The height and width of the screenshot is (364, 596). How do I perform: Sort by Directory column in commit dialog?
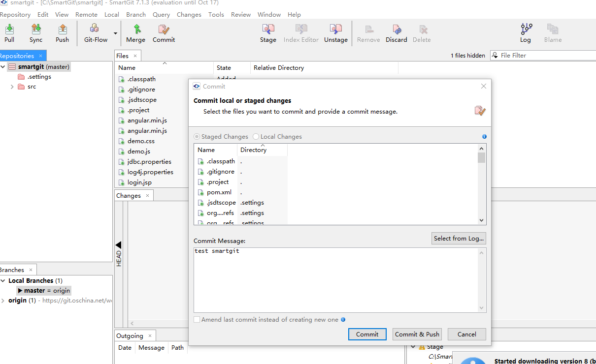[x=262, y=150]
